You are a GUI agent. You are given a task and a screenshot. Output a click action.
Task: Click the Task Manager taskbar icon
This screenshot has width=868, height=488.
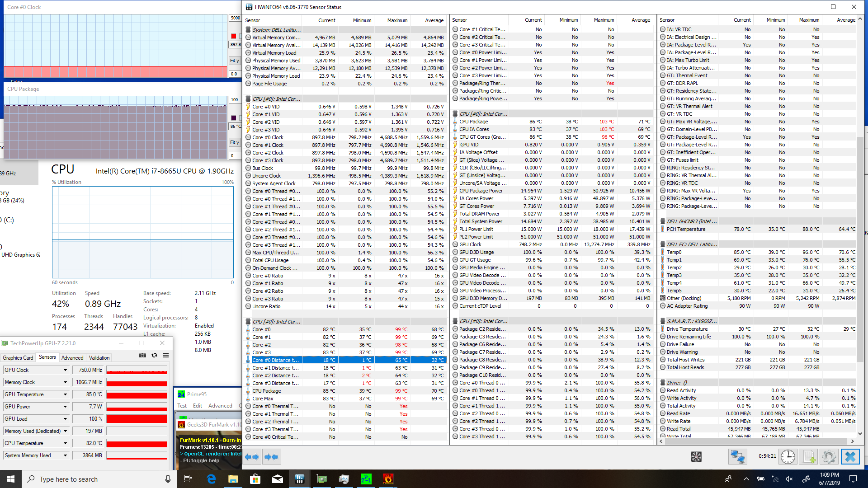point(344,479)
